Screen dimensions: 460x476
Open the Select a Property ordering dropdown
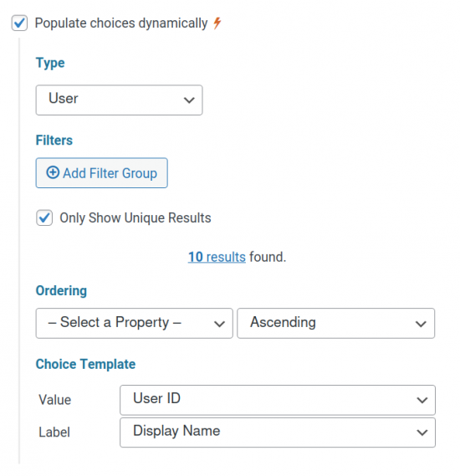pyautogui.click(x=135, y=323)
